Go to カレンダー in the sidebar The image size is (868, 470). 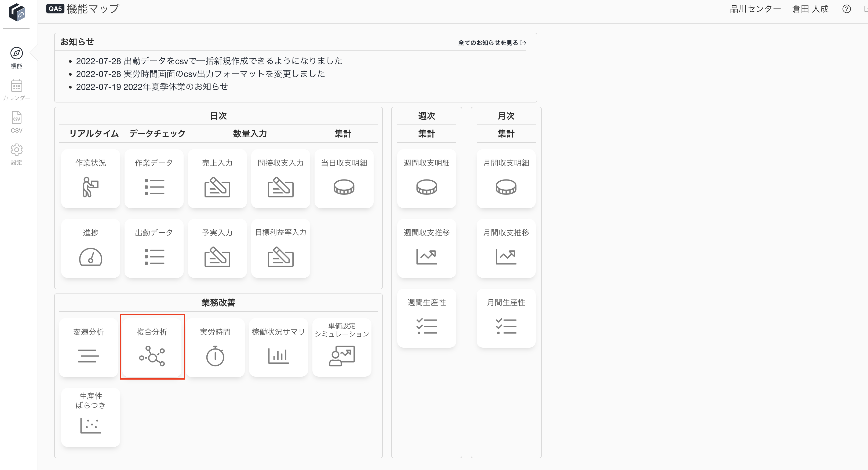coord(17,90)
